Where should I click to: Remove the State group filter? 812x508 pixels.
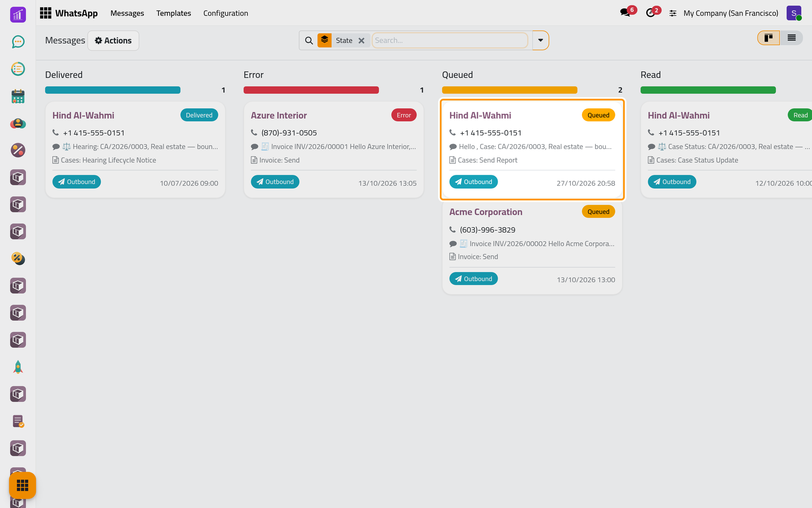pos(362,41)
